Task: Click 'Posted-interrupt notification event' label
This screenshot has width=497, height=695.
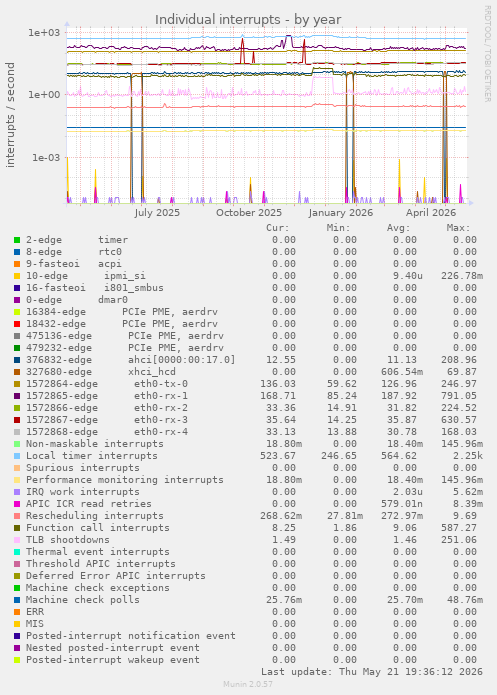Action: pos(131,635)
